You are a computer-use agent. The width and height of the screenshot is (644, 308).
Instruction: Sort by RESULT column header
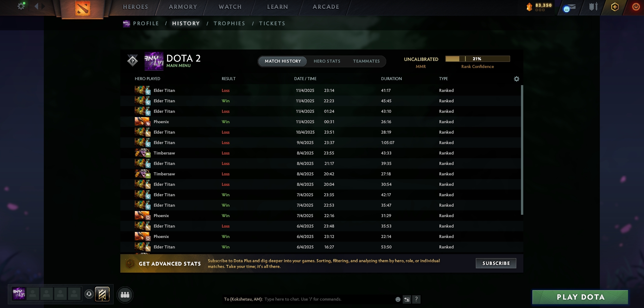[x=228, y=79]
